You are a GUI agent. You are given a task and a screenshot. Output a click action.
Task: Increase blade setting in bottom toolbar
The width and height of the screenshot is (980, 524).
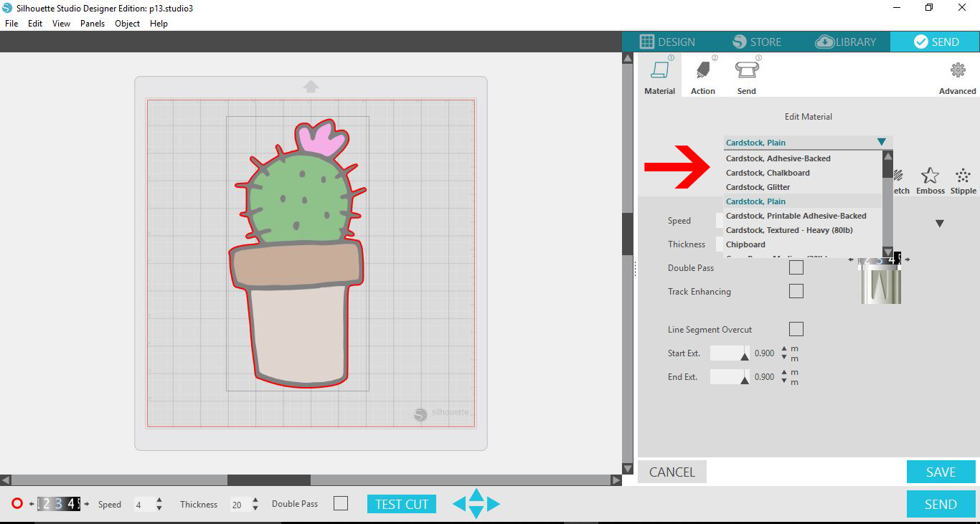pos(87,504)
